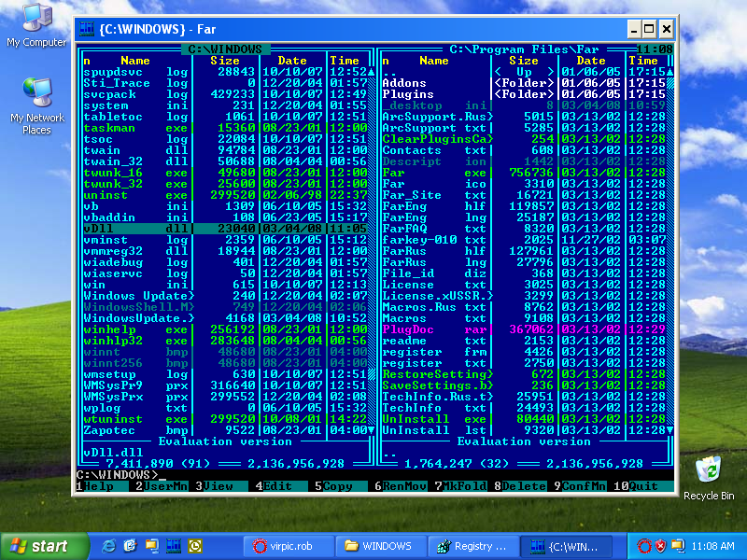The image size is (747, 560).
Task: Select the FarFAQ txt file
Action: coord(524,229)
